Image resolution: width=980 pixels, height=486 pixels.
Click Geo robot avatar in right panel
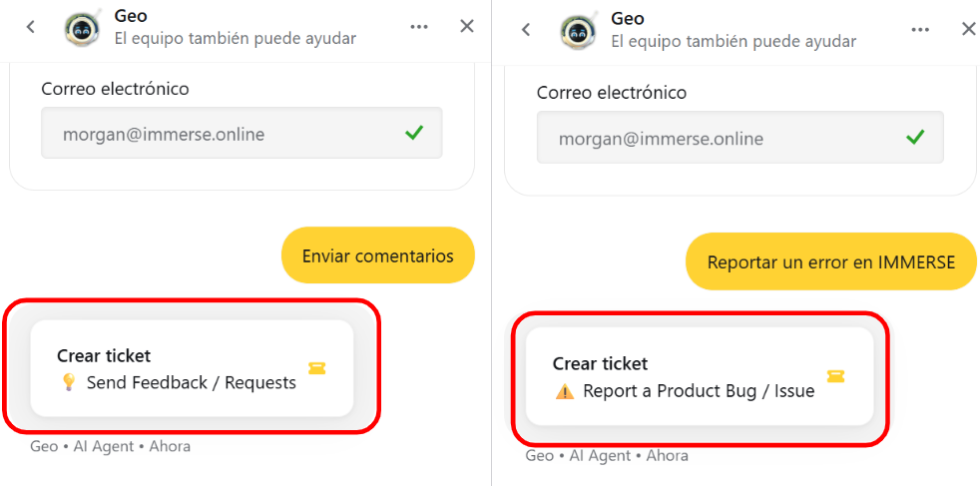point(578,30)
